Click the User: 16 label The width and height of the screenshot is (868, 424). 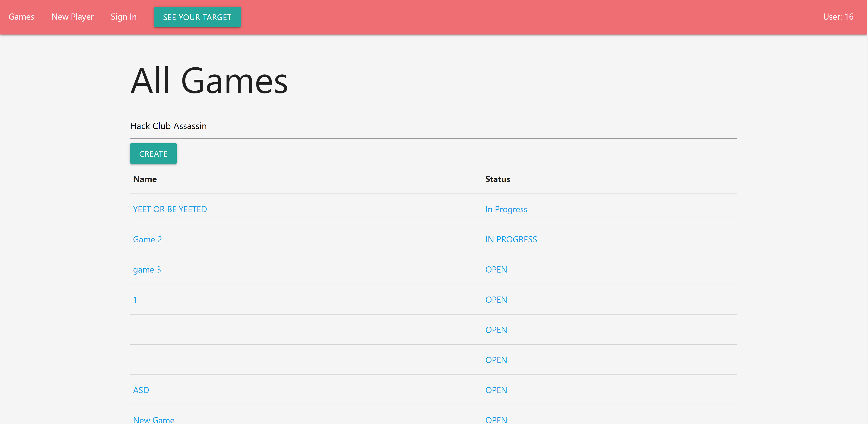838,17
